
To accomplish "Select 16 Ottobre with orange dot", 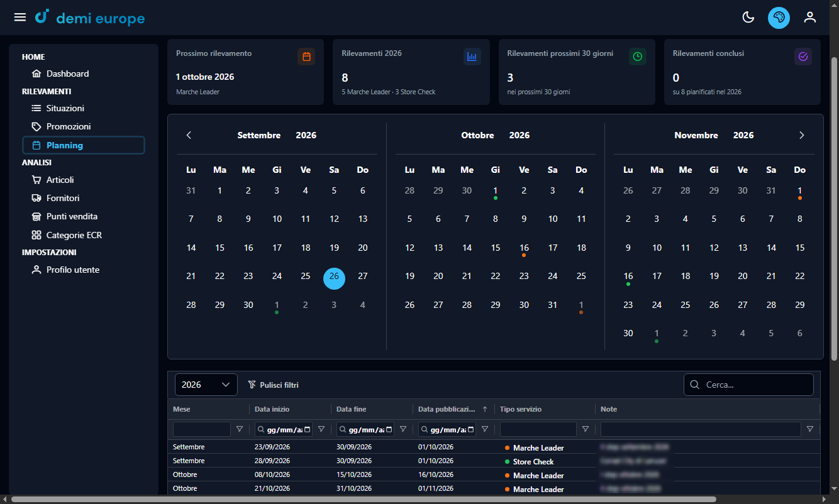I will [x=524, y=248].
